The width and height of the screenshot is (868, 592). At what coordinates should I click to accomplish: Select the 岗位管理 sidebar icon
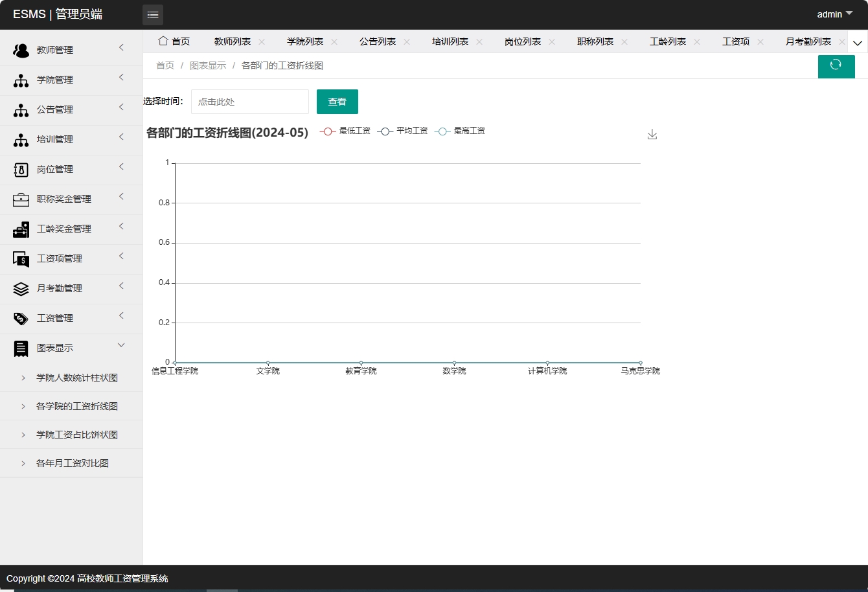tap(21, 169)
